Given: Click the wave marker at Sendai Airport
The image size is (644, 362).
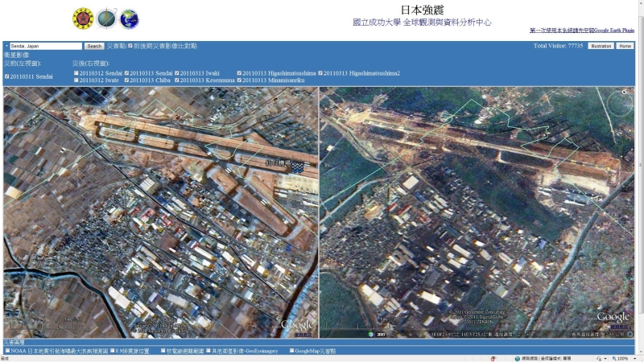Looking at the screenshot, I should coord(297,167).
